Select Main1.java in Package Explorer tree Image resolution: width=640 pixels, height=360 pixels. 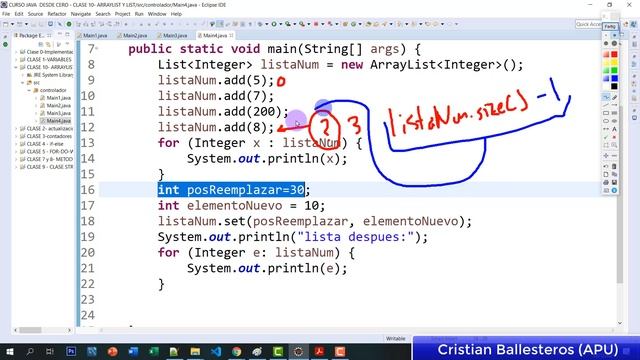pyautogui.click(x=56, y=98)
